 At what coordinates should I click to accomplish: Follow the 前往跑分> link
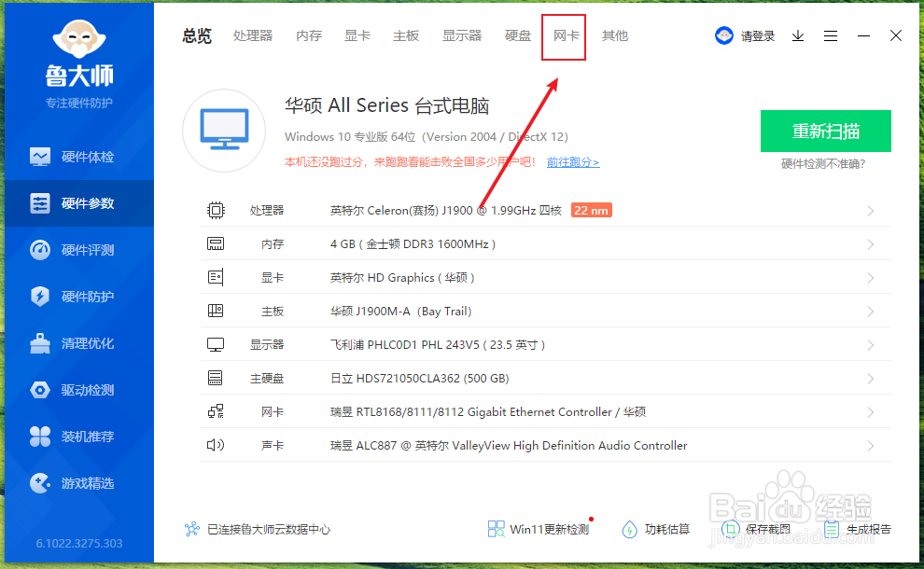point(573,162)
